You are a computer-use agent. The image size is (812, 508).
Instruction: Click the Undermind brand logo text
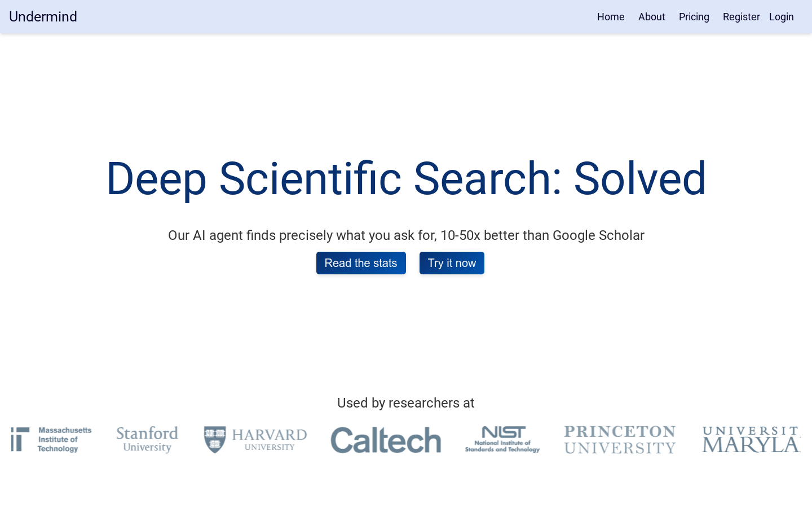(x=43, y=17)
